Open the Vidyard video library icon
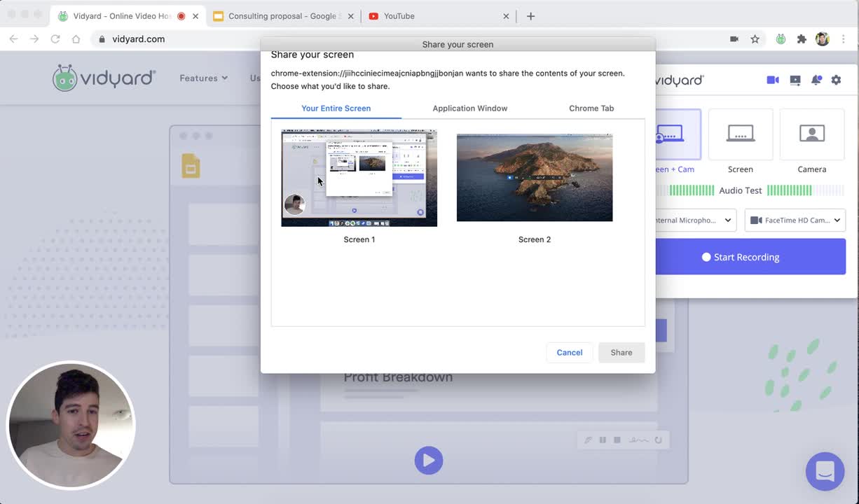 [795, 80]
